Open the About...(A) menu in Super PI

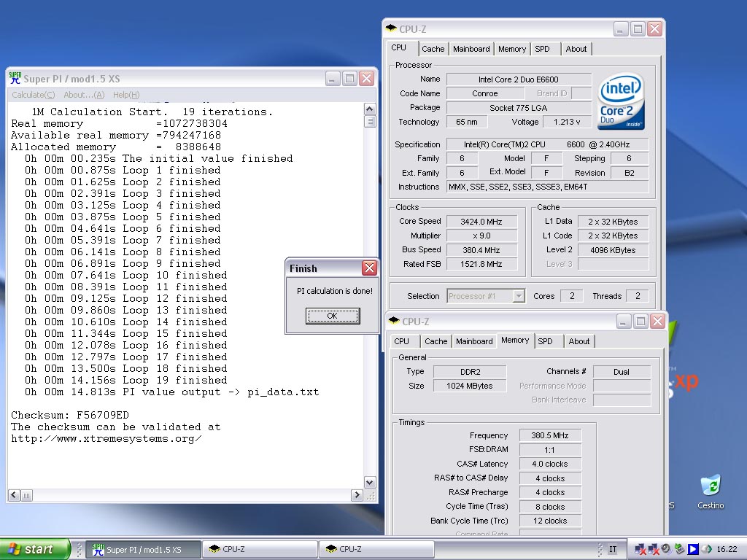[84, 95]
